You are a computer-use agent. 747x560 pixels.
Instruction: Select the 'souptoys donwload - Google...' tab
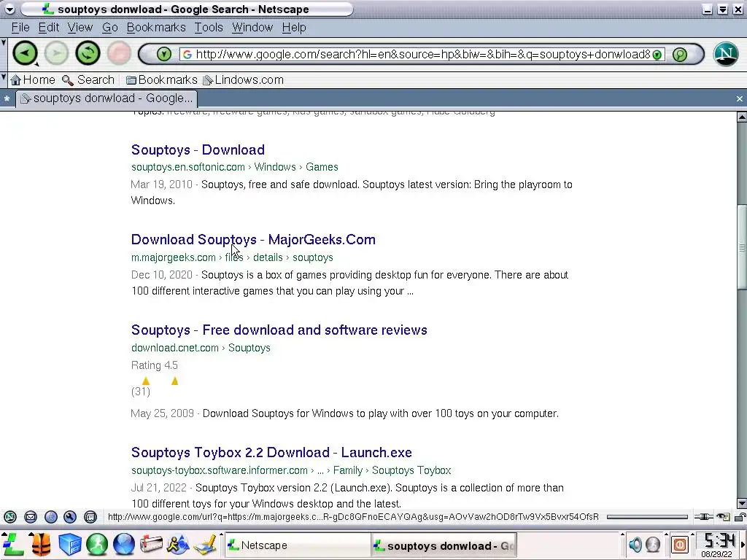pos(107,98)
